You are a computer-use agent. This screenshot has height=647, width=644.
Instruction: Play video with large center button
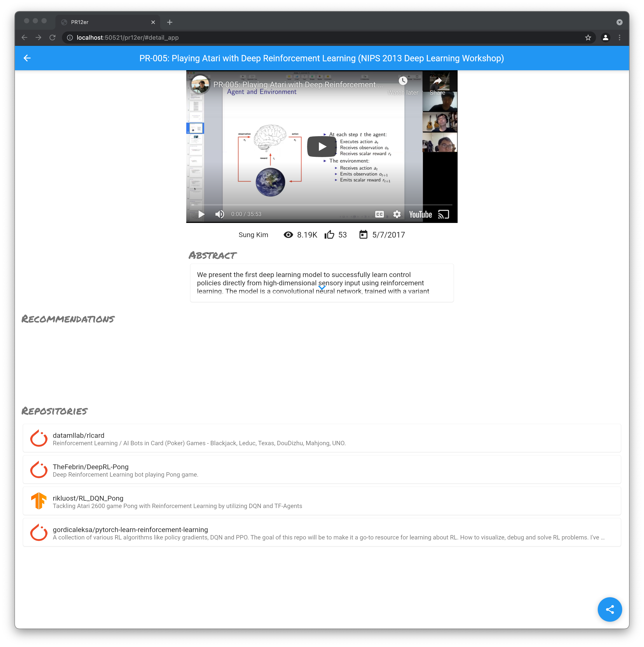click(322, 146)
